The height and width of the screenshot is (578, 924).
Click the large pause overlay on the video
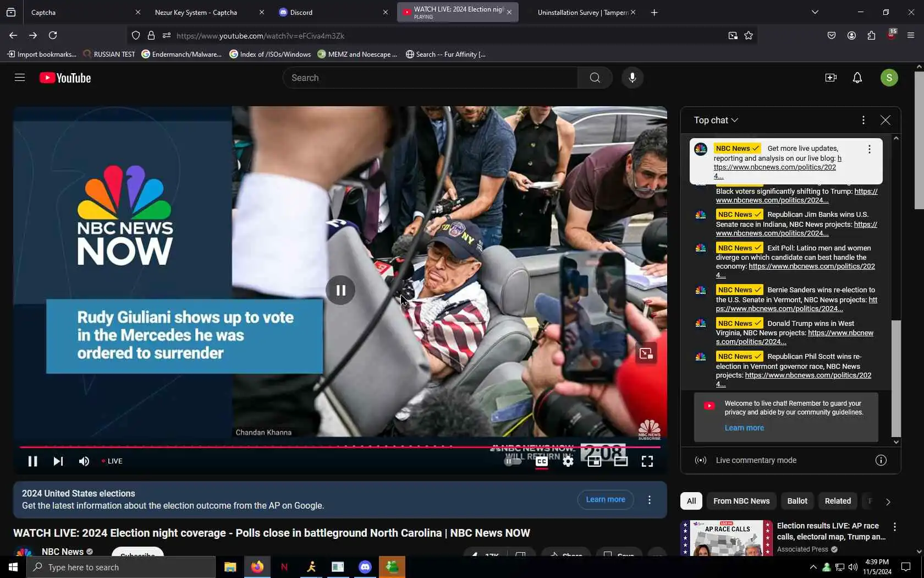(340, 290)
